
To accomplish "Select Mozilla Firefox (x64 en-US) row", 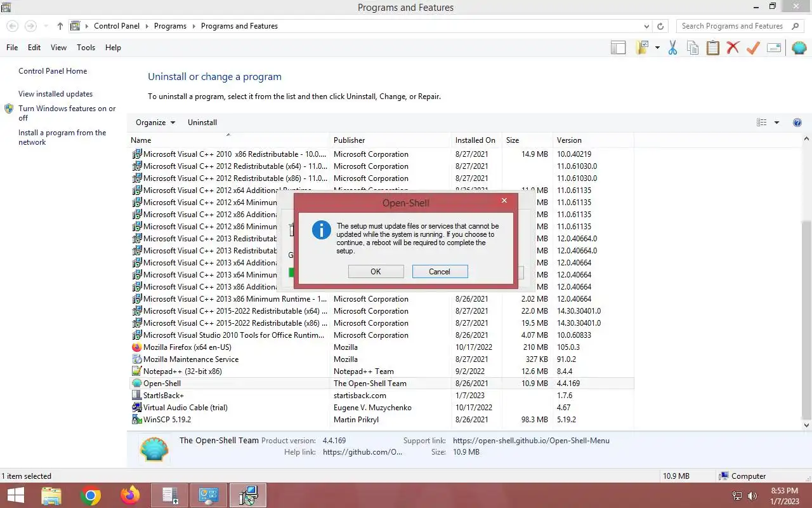I will [x=381, y=347].
